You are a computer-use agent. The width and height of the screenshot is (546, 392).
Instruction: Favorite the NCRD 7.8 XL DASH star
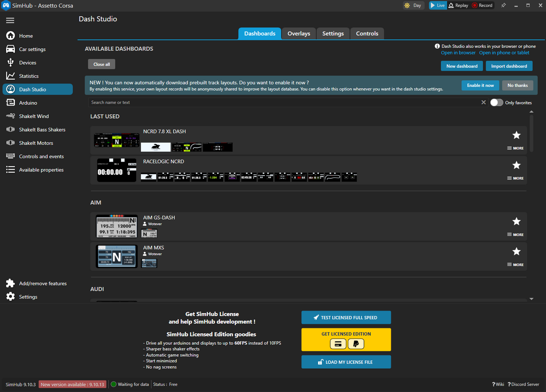[x=516, y=135]
